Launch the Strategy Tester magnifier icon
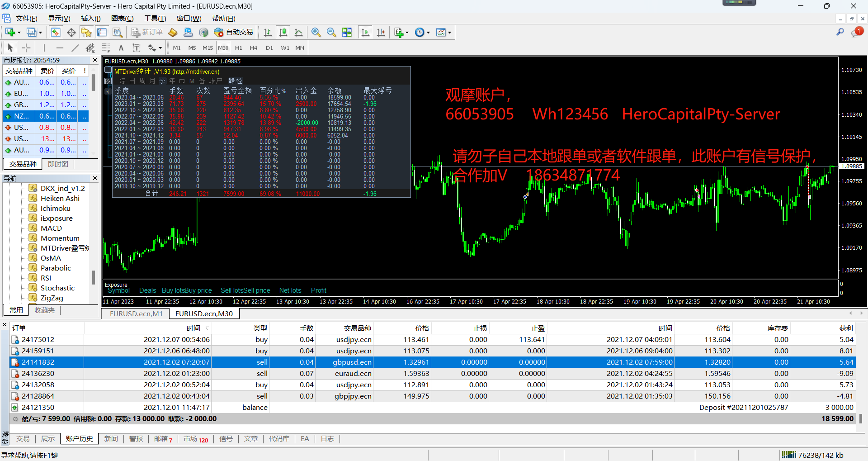Screen dimensions: 868x461 tap(118, 33)
